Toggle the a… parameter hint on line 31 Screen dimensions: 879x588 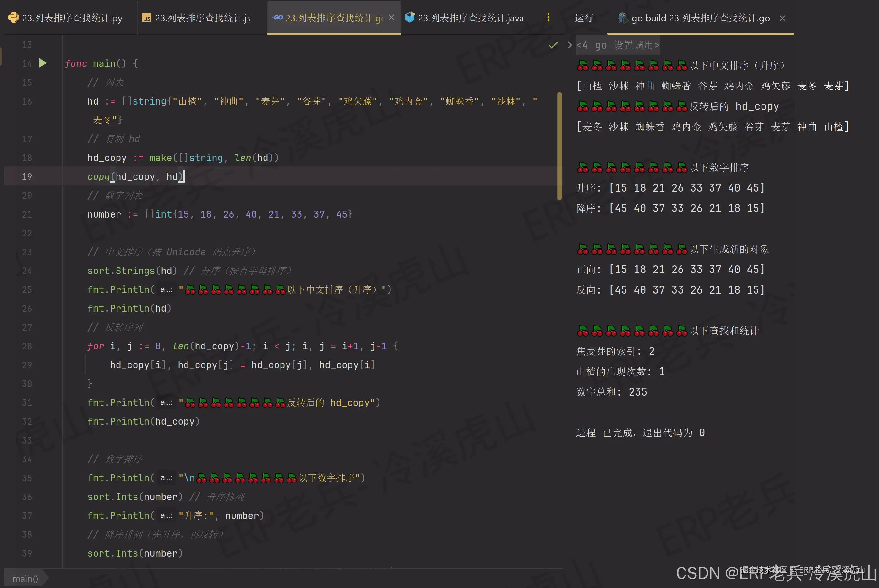click(x=166, y=402)
